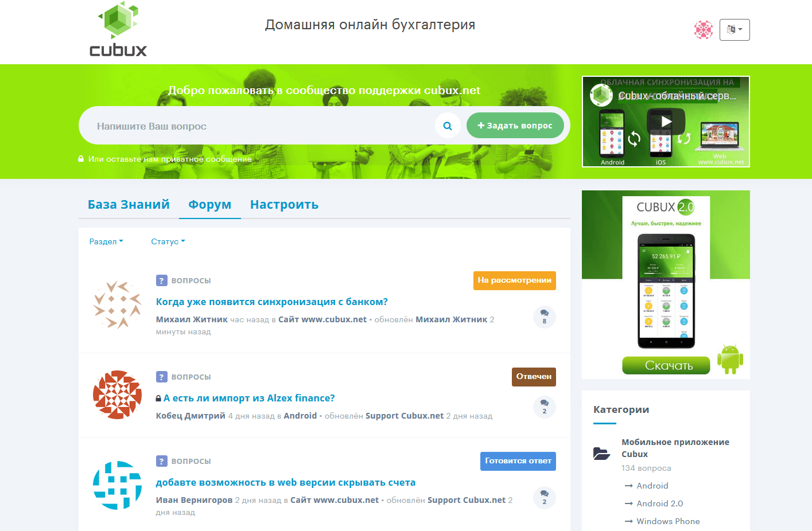Click question-mark icon of Alzex finance topic

point(162,377)
